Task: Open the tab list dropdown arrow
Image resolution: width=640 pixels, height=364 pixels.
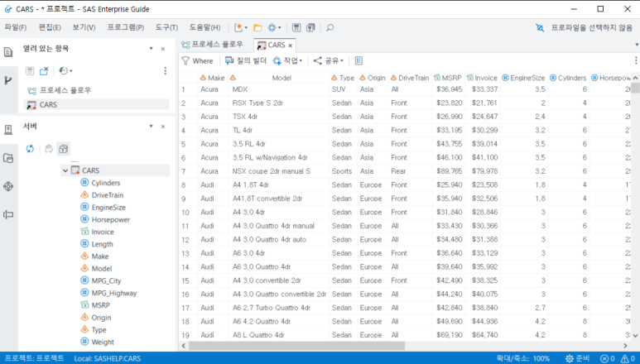Action: 637,45
